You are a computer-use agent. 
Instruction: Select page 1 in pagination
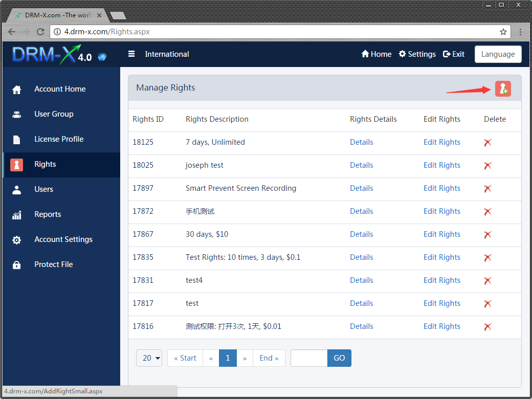[228, 358]
